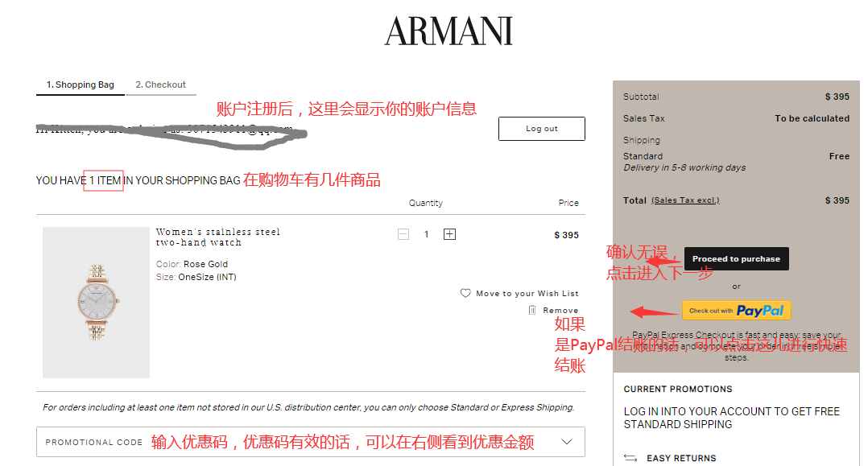
Task: Click Proceed to purchase button
Action: [x=736, y=258]
